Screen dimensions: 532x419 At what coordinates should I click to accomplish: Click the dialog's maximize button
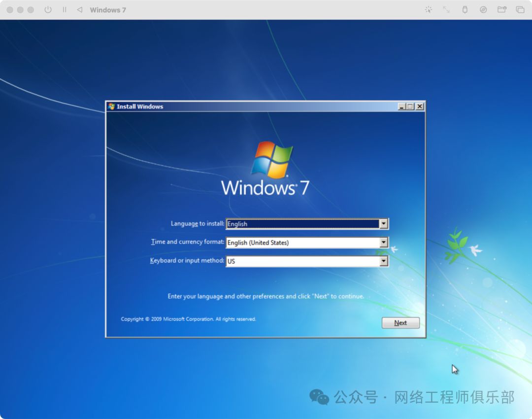point(410,106)
